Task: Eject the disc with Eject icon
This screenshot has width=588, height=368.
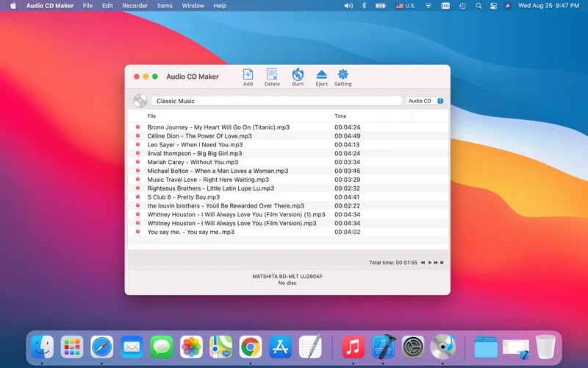Action: click(321, 74)
